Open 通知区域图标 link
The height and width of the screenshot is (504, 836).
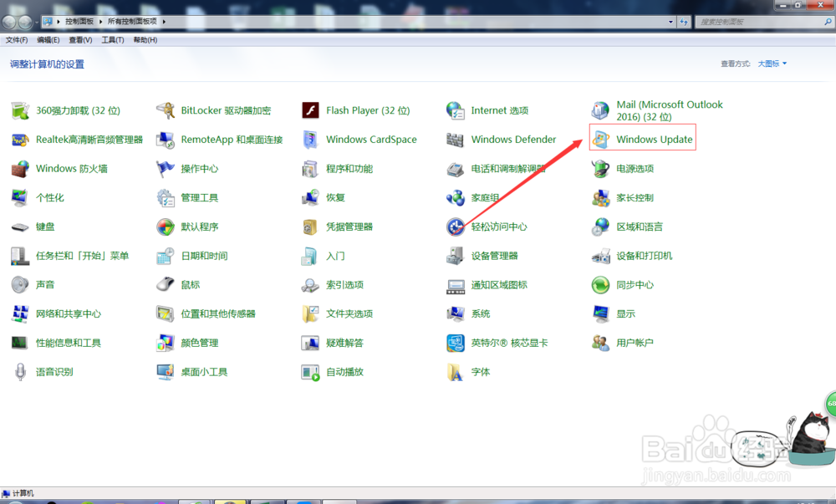click(x=499, y=285)
